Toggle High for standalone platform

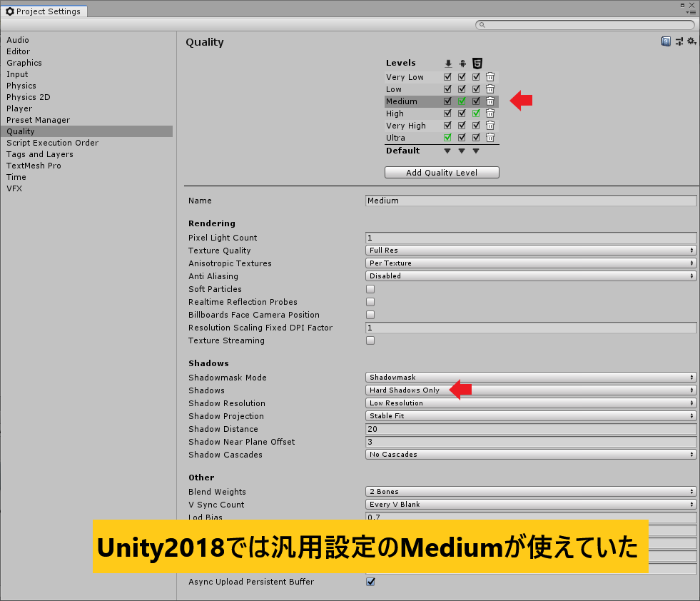(447, 113)
